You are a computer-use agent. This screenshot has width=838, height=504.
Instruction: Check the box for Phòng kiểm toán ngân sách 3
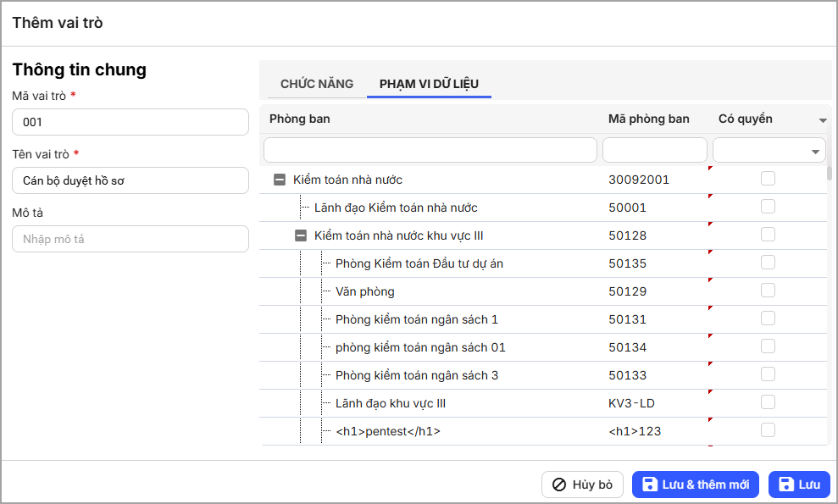[768, 374]
